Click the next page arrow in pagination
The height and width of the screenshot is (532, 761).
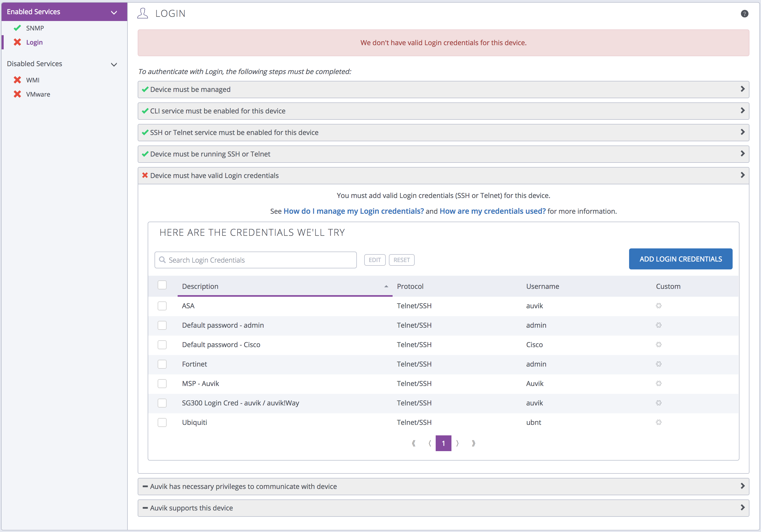pos(458,443)
